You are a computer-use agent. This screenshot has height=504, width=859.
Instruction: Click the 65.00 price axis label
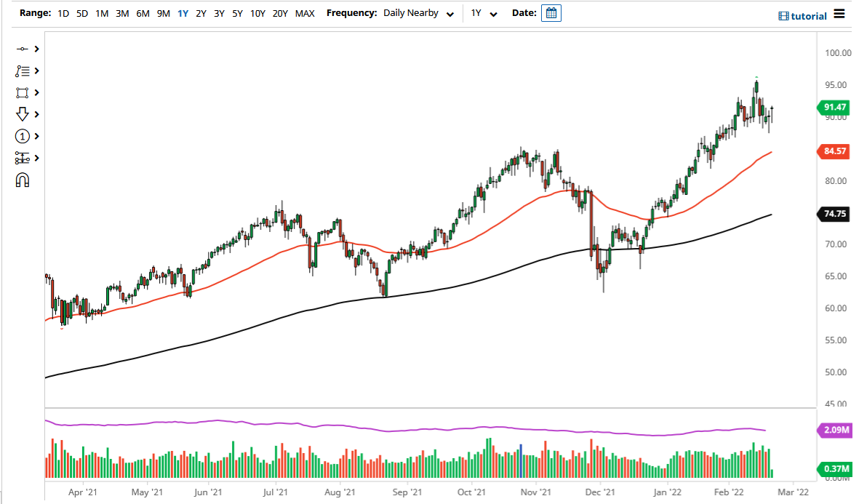pyautogui.click(x=836, y=276)
